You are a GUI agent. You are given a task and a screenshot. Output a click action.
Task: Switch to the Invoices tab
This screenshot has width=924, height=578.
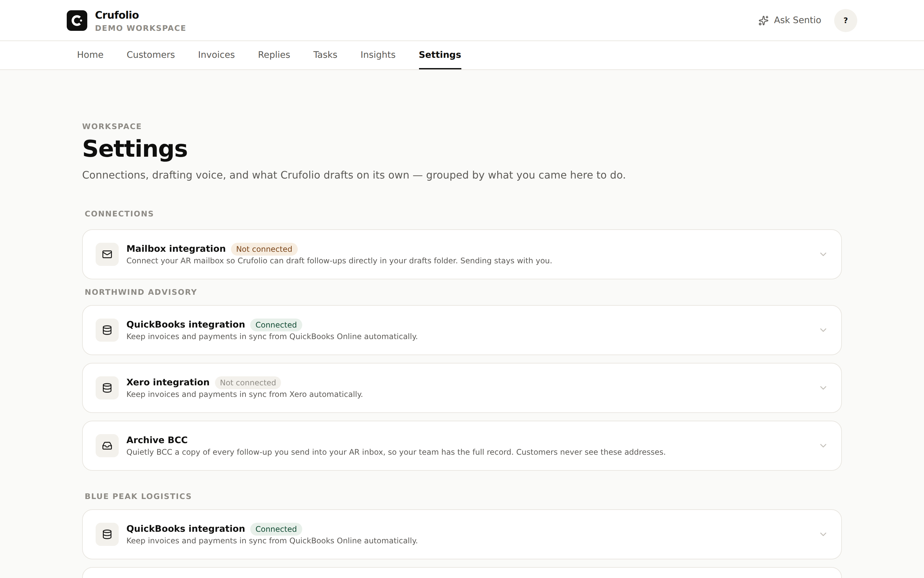(x=216, y=55)
